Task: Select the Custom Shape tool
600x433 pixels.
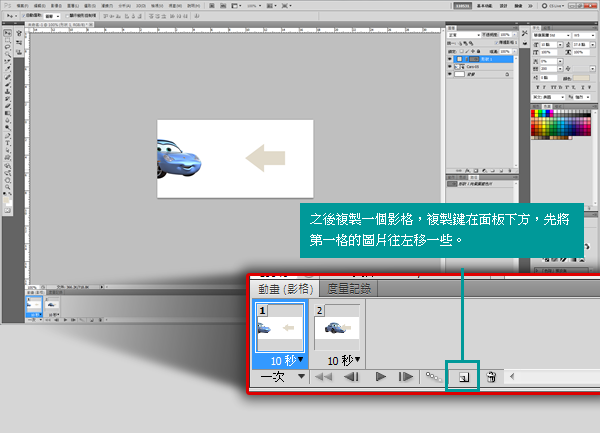Action: [7, 157]
